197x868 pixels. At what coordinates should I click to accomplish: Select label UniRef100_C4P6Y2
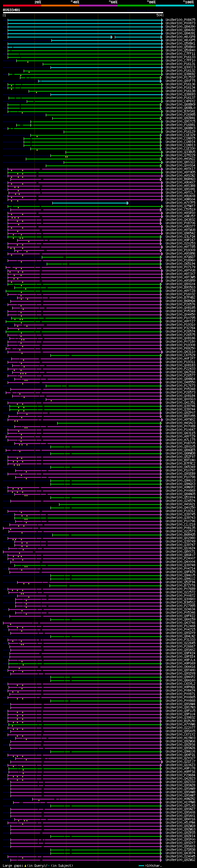click(180, 101)
